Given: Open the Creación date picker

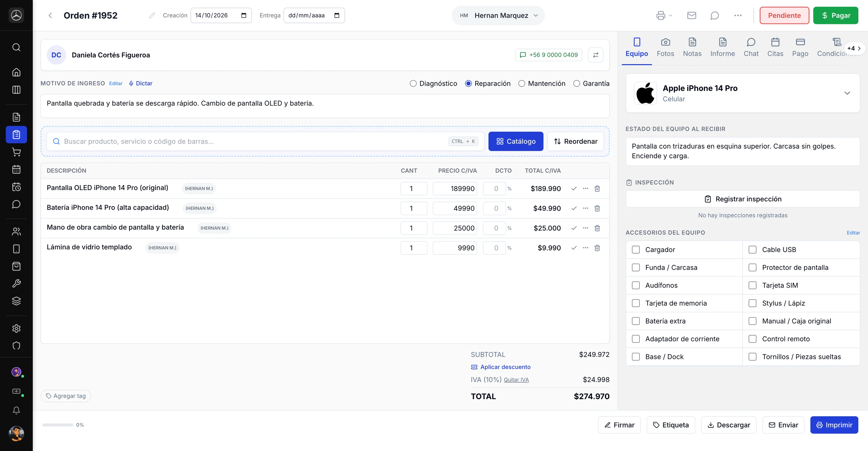Looking at the screenshot, I should point(244,15).
